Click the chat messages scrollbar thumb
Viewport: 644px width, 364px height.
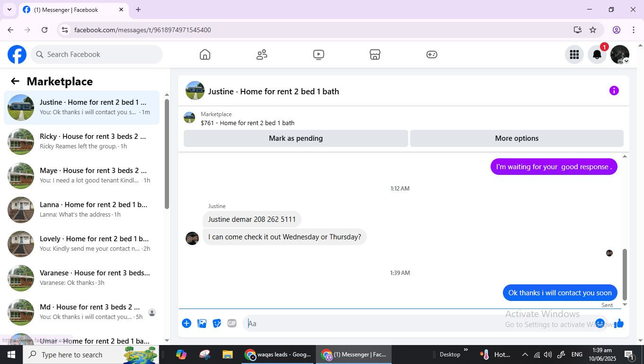tap(625, 274)
